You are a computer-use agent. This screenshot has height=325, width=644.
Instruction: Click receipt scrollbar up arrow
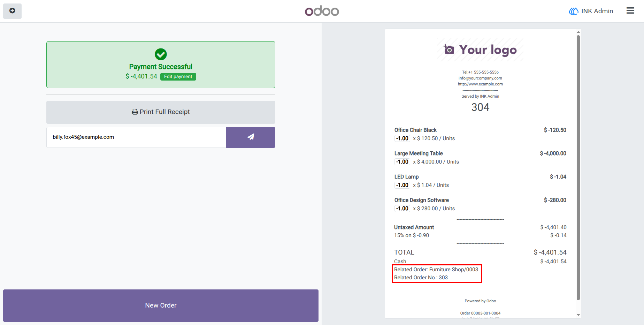[578, 32]
